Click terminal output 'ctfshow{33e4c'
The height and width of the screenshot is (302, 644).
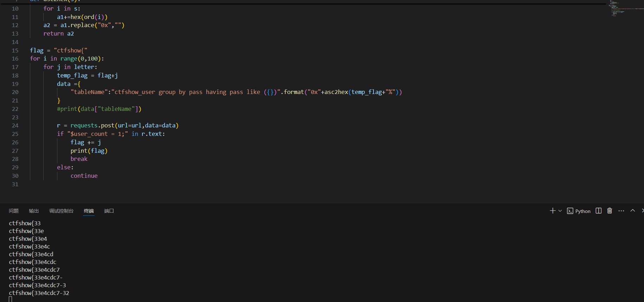pos(30,246)
